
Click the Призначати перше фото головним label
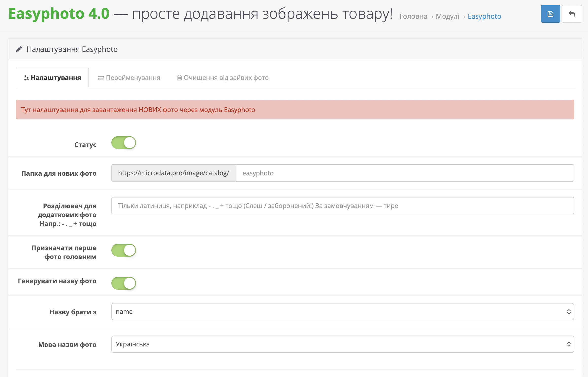click(64, 252)
